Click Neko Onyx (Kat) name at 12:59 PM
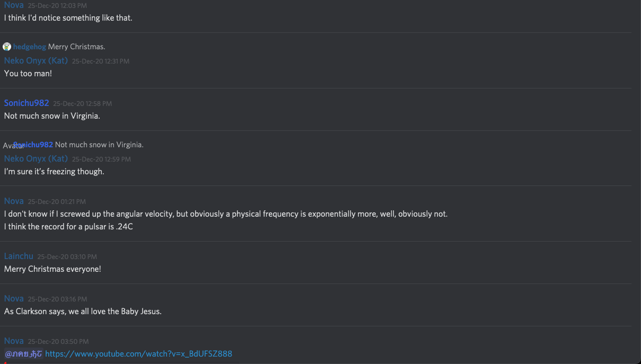 pyautogui.click(x=36, y=158)
